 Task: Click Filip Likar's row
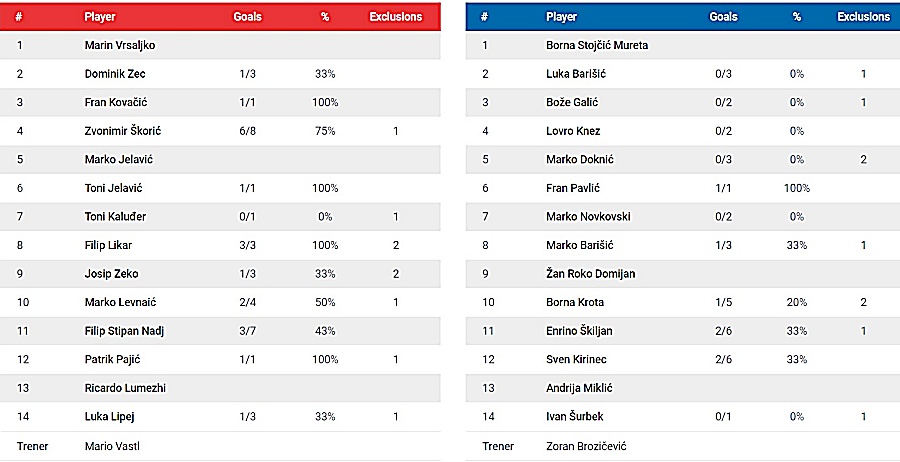tap(109, 245)
